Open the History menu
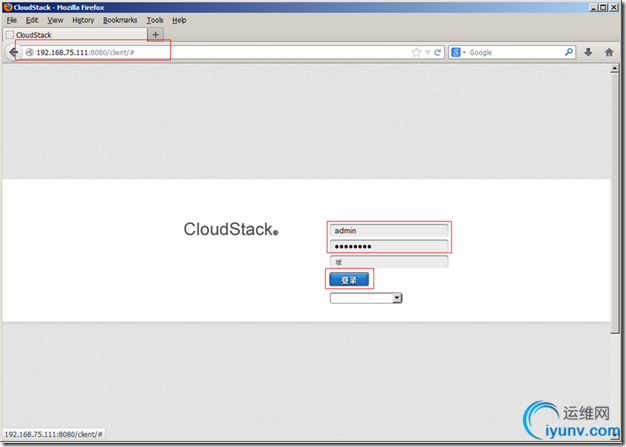 [83, 20]
